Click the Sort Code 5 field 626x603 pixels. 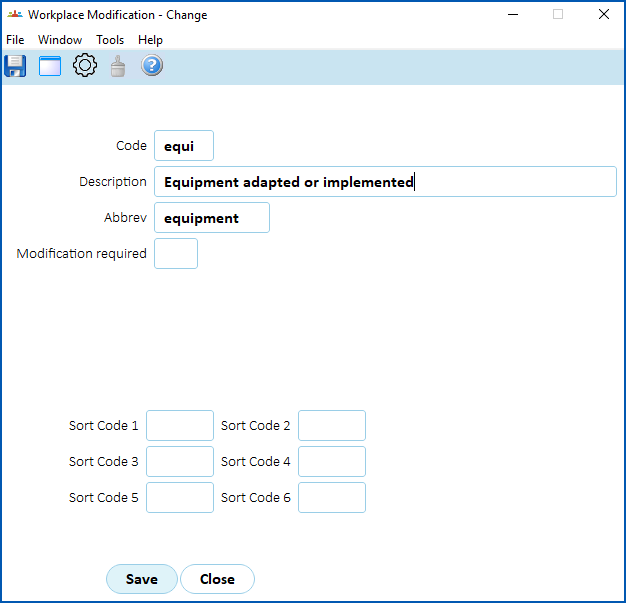click(180, 497)
